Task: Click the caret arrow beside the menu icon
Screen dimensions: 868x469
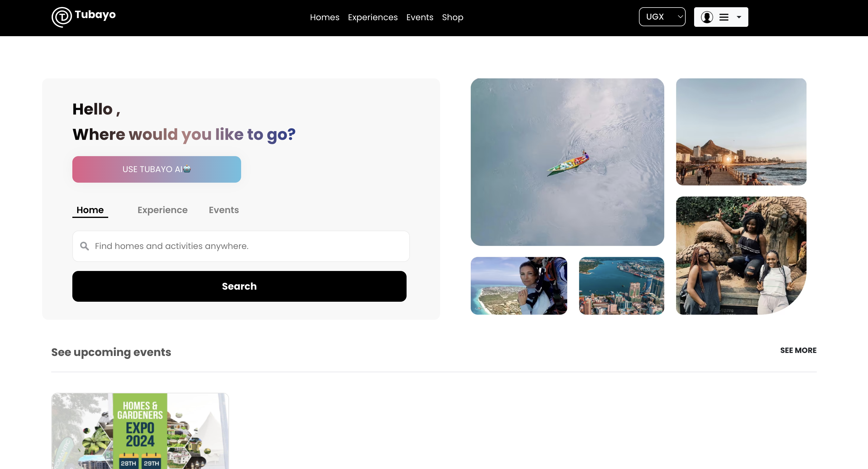Action: (739, 17)
